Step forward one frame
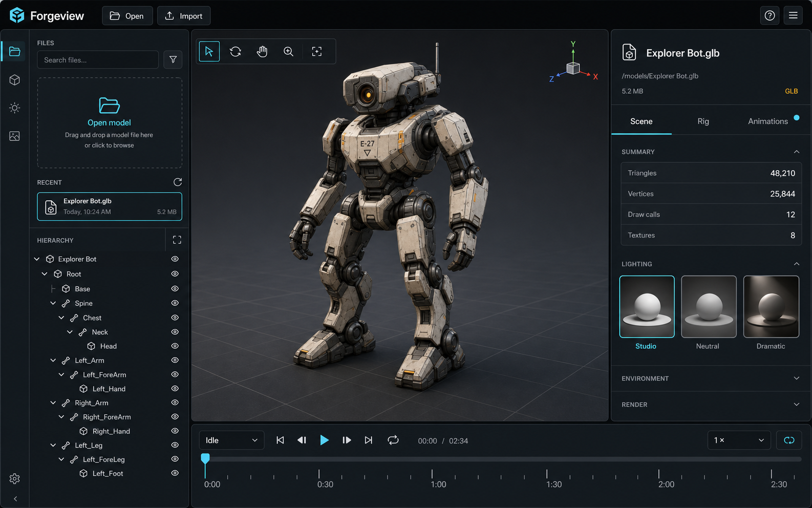The width and height of the screenshot is (812, 508). pos(347,440)
